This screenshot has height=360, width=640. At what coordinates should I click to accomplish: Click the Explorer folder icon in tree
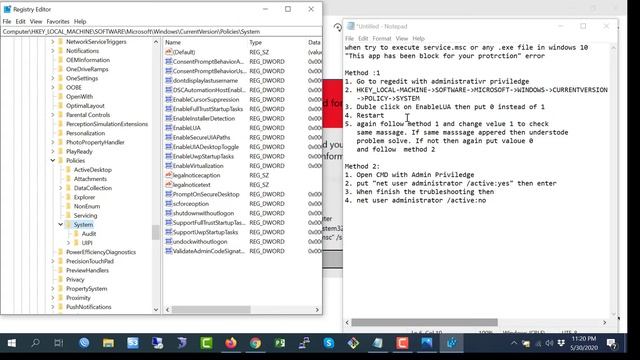[x=68, y=197]
